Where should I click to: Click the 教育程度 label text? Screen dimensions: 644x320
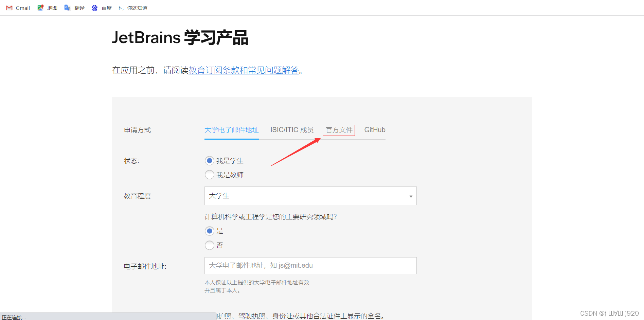coord(137,196)
